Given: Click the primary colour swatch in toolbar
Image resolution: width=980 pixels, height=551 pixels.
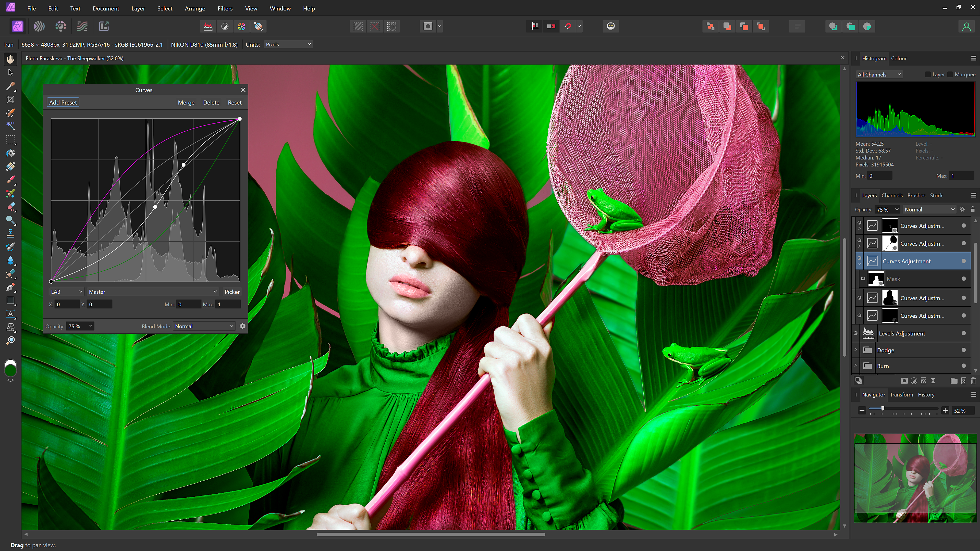Looking at the screenshot, I should [10, 370].
